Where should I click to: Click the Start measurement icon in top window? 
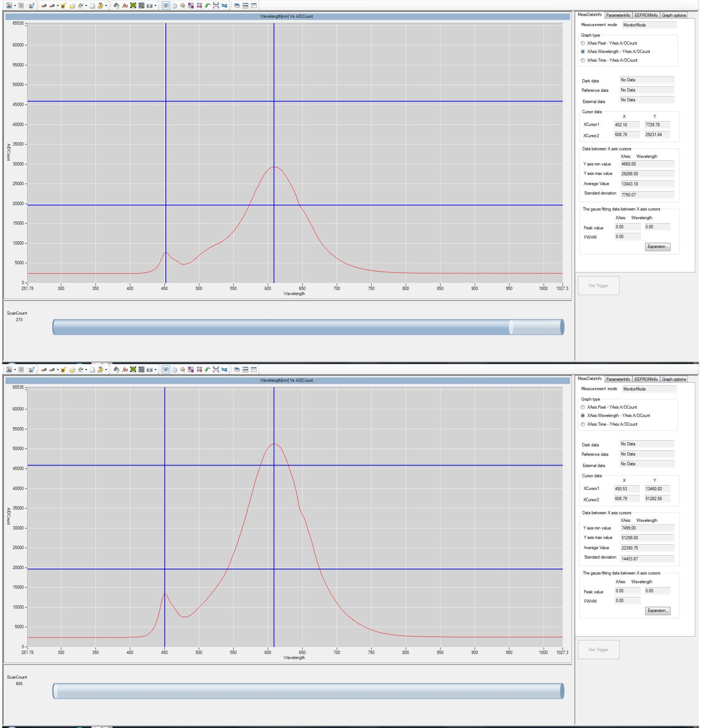pos(9,5)
